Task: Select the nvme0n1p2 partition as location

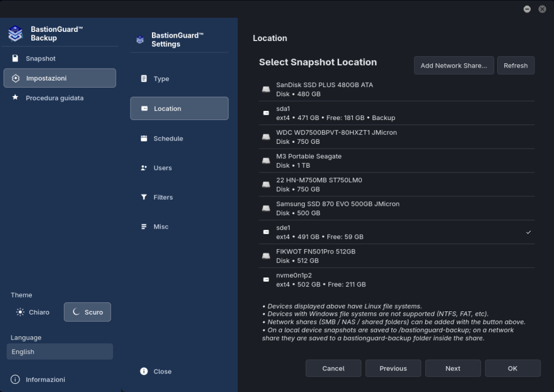Action: click(397, 280)
